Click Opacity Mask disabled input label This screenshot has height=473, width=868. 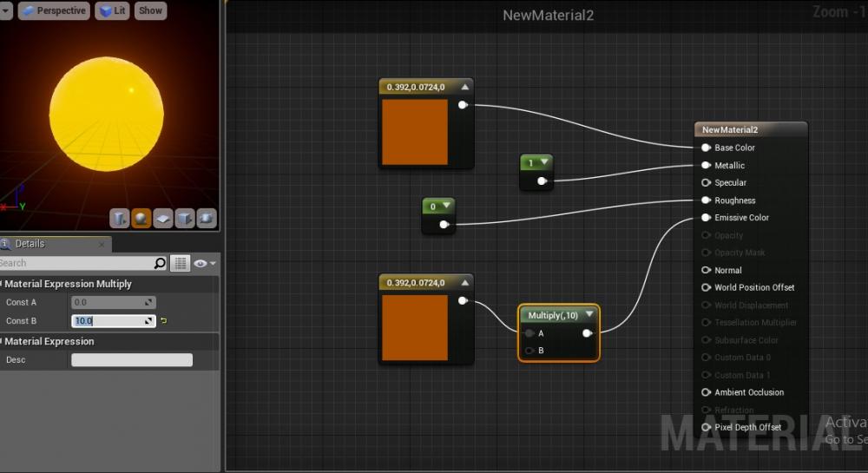[x=740, y=253]
